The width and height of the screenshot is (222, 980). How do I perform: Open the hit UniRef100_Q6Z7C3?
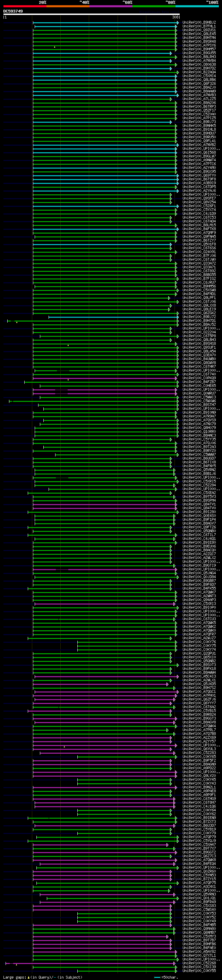[199, 856]
